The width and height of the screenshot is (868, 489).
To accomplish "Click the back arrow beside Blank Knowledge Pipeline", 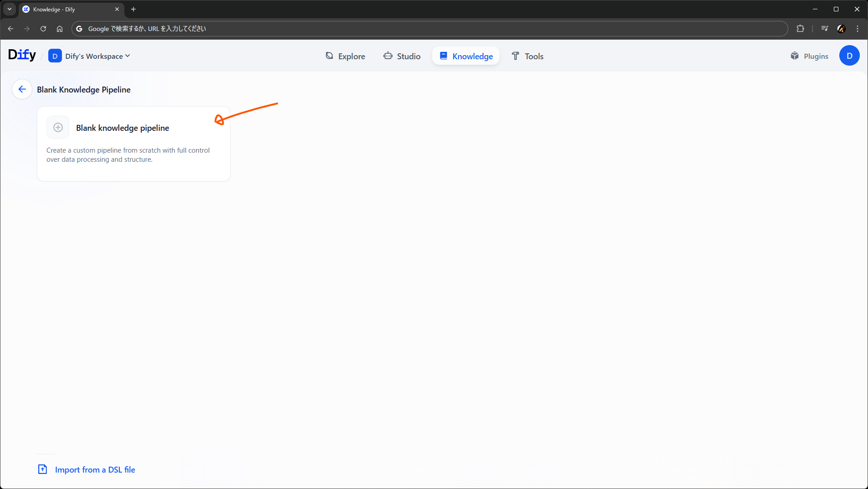I will pos(22,89).
